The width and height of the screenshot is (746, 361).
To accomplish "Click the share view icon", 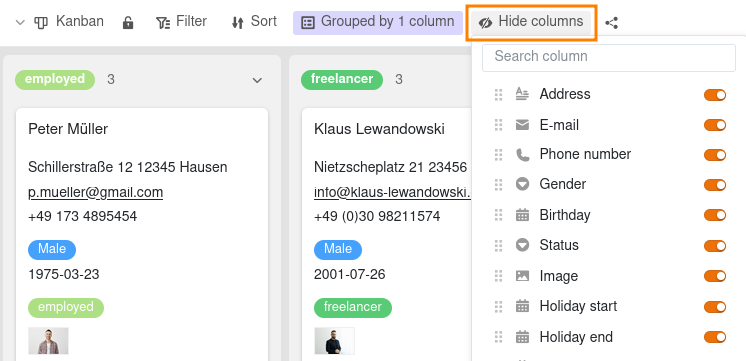I will coord(612,23).
